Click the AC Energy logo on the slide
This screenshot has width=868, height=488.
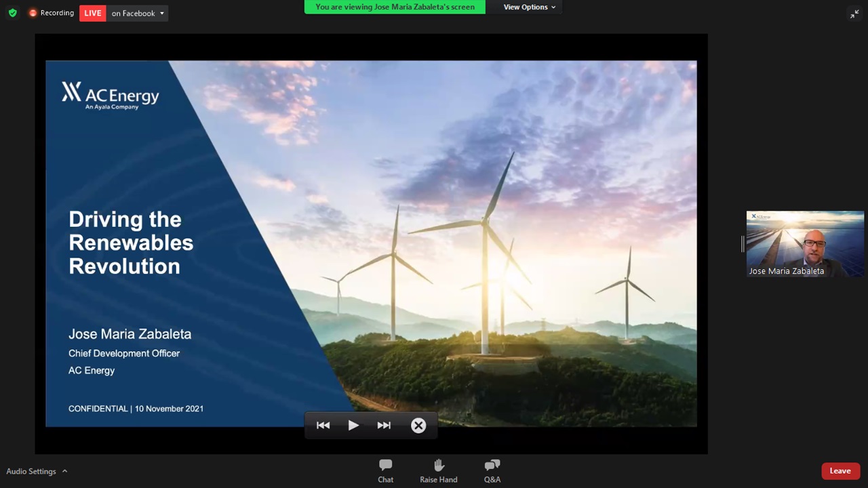click(111, 95)
